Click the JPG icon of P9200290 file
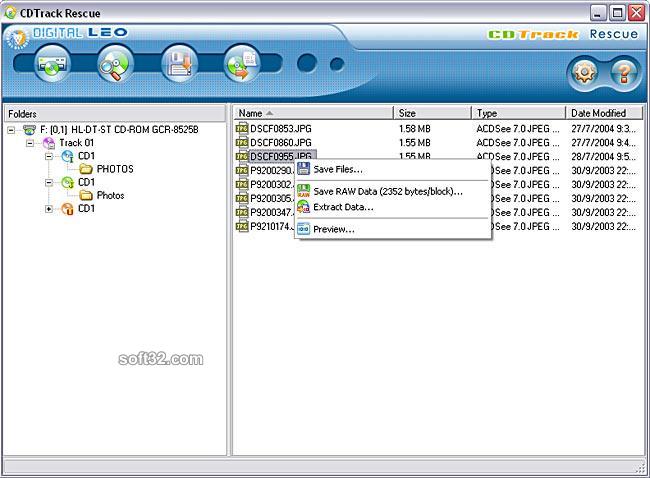This screenshot has width=650, height=478. tap(242, 170)
